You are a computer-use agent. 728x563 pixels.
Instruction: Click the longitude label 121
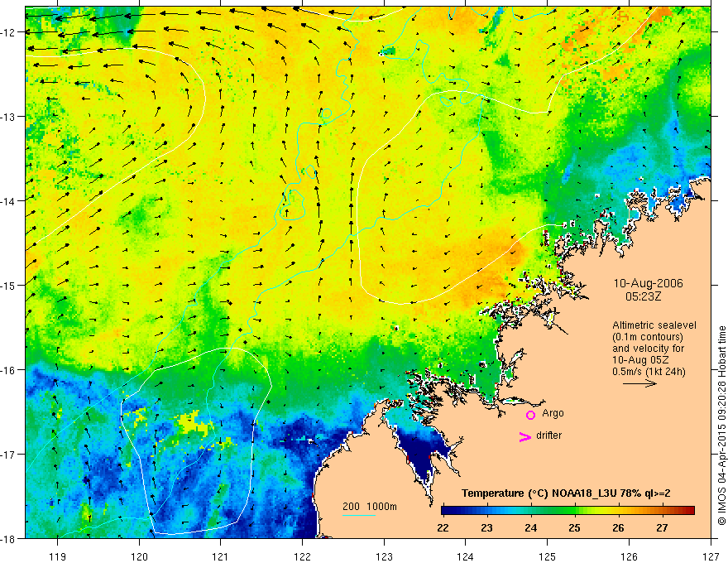click(x=221, y=556)
